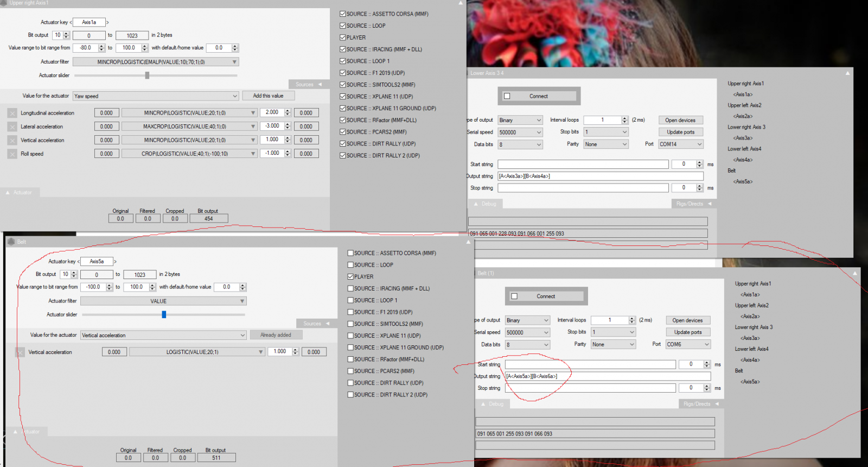868x467 pixels.
Task: Toggle Actuator section in Upper right Axis1 window
Action: (x=20, y=192)
